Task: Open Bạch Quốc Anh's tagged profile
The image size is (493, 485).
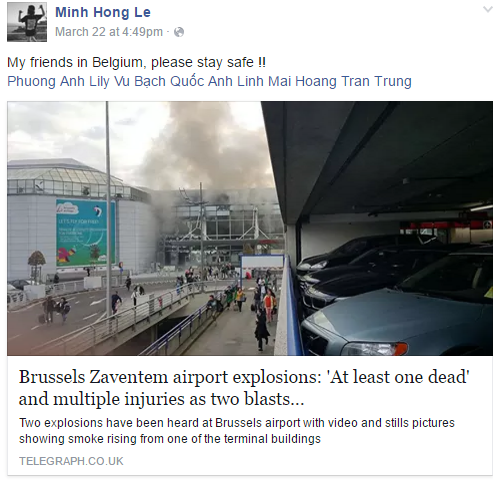Action: [183, 81]
